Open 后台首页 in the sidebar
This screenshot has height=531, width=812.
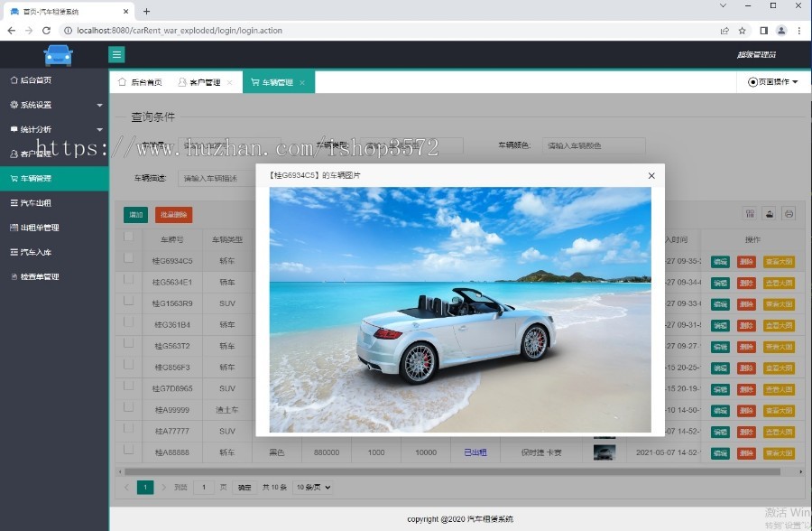pyautogui.click(x=54, y=79)
